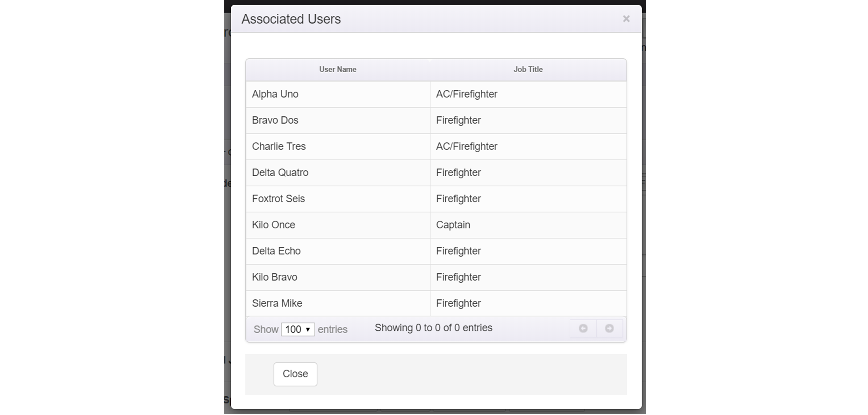Select the Bravo Dos user name
Screen dimensions: 868x415
[x=275, y=120]
